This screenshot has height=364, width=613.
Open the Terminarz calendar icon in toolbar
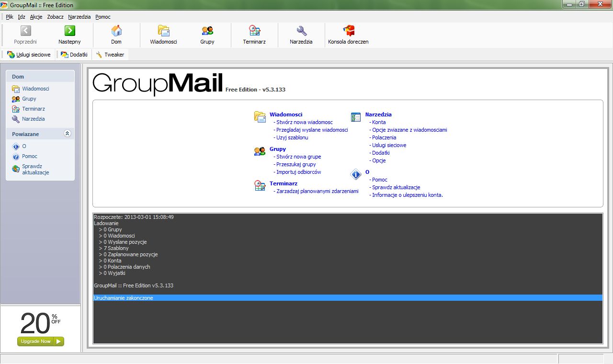point(254,31)
